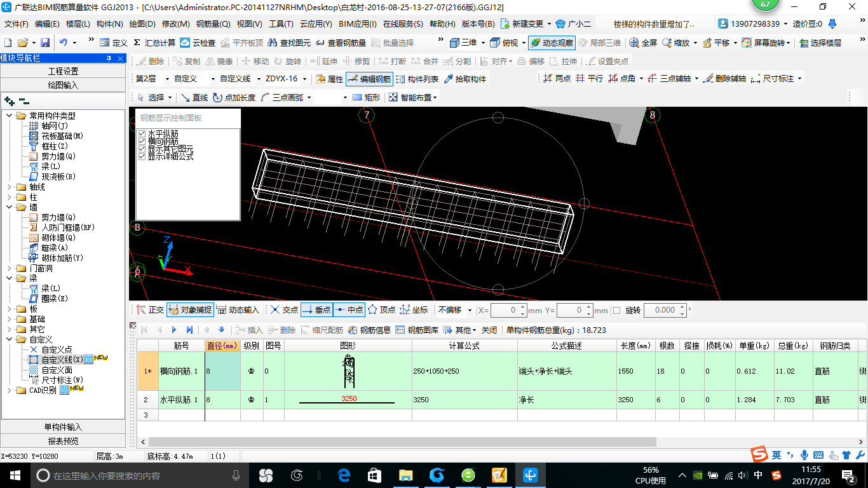Toggle 中点 midpoint snap
The height and width of the screenshot is (488, 868).
[x=348, y=310]
